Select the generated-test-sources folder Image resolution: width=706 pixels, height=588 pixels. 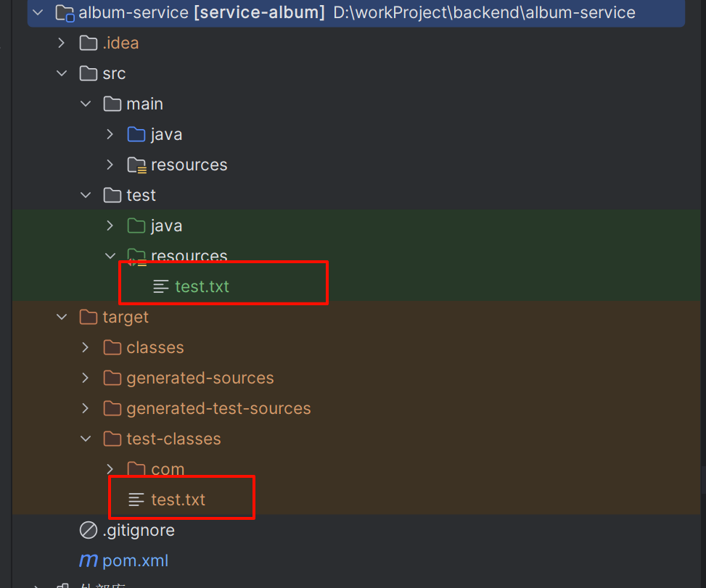(x=219, y=408)
